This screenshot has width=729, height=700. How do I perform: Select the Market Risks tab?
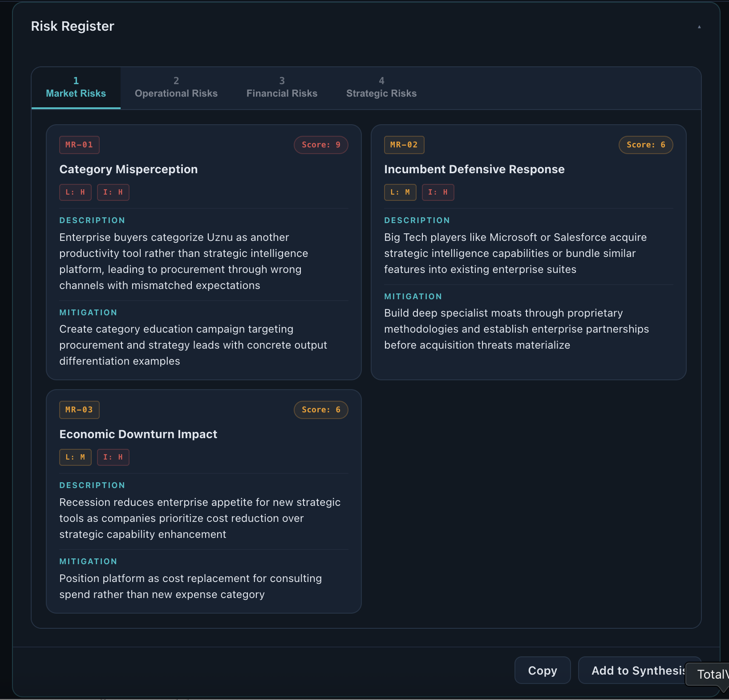coord(76,88)
